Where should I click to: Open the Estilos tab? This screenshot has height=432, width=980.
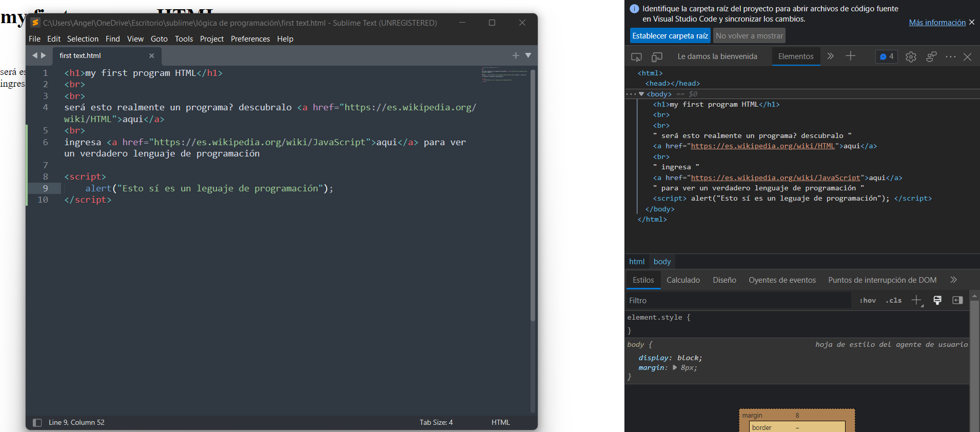(x=643, y=280)
